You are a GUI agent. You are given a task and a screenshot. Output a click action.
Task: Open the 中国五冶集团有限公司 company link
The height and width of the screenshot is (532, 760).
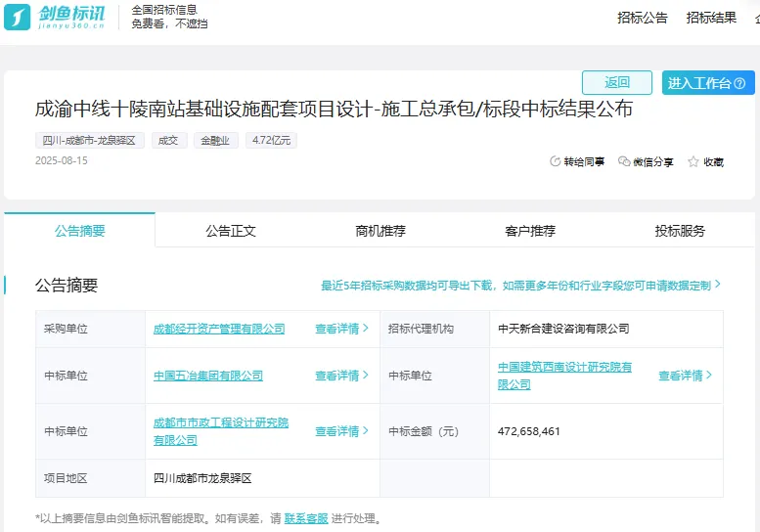pos(208,376)
